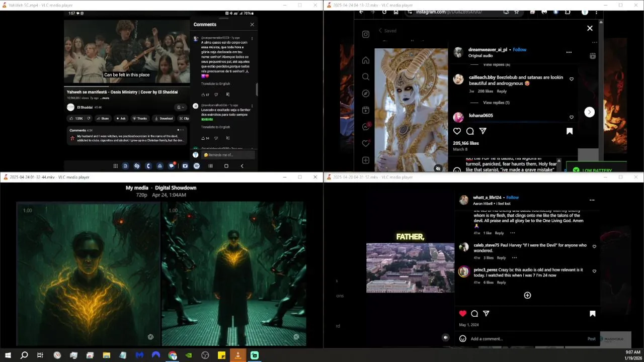The width and height of the screenshot is (644, 362).
Task: Open Instagram Reels in the sidebar
Action: click(366, 110)
